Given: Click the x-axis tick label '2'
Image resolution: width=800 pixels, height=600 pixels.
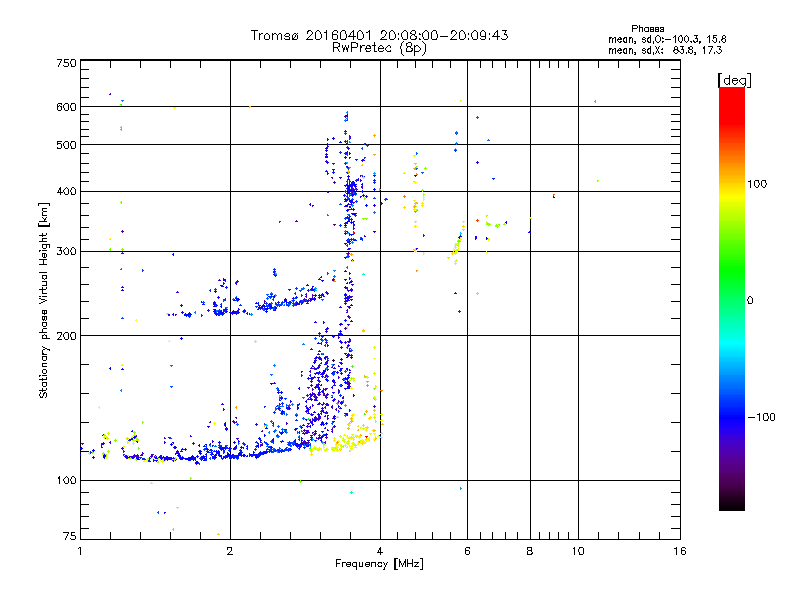Looking at the screenshot, I should point(230,551).
